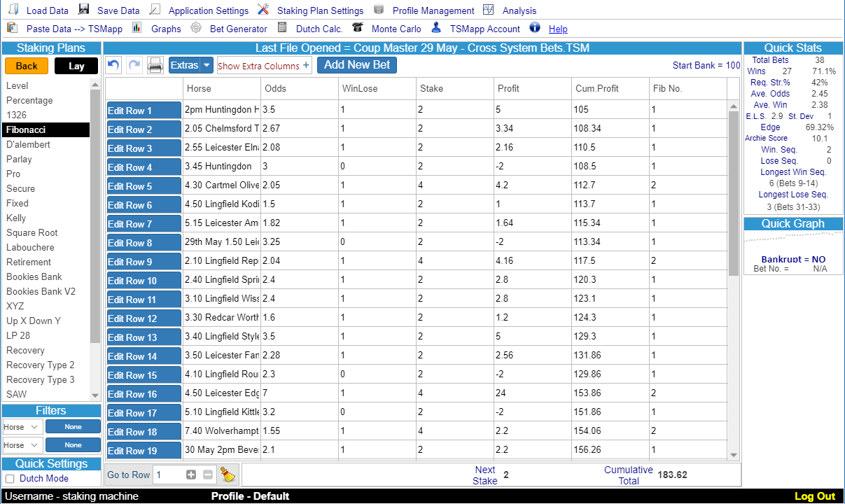845x504 pixels.
Task: Click the Log Out link
Action: [815, 496]
